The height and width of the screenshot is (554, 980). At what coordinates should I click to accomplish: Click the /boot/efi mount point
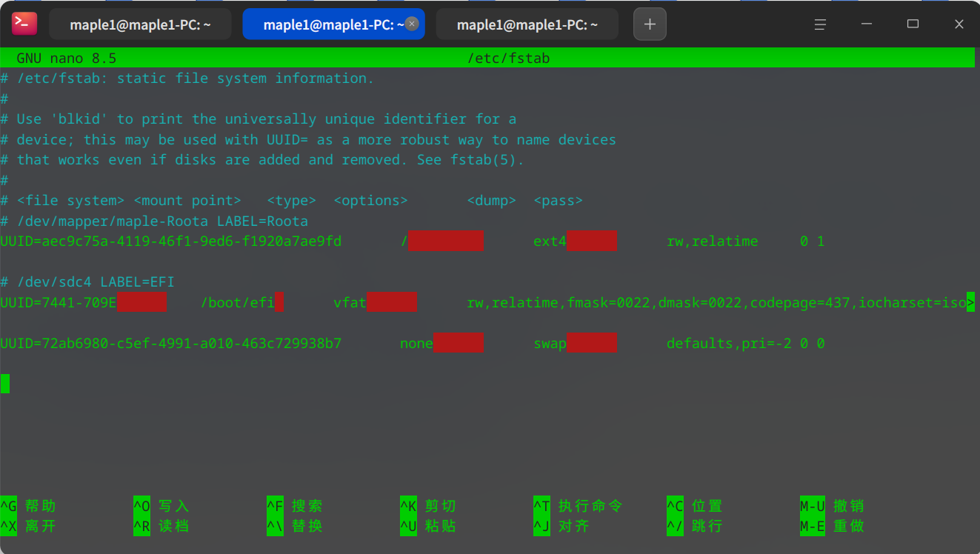(x=238, y=302)
